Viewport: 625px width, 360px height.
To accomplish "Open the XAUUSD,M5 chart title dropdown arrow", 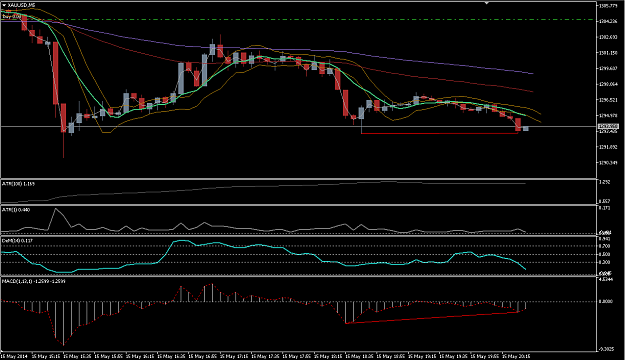I will click(4, 5).
